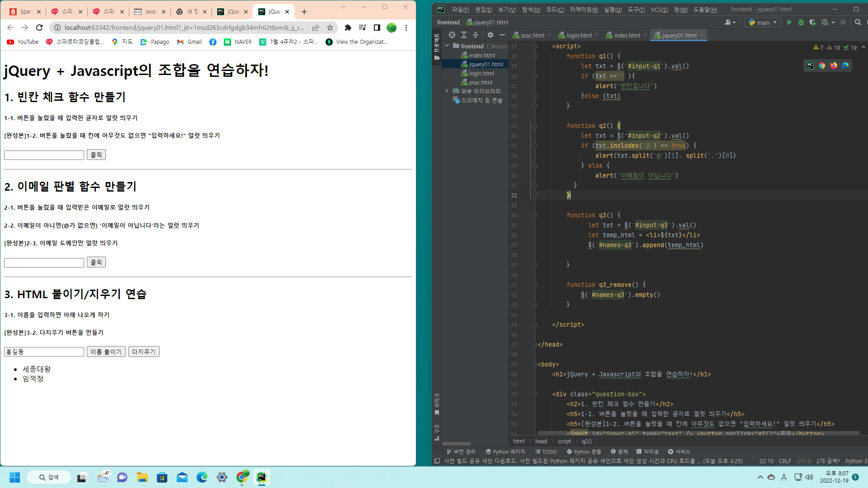Open PyCharm search everywhere magnifier

(858, 22)
